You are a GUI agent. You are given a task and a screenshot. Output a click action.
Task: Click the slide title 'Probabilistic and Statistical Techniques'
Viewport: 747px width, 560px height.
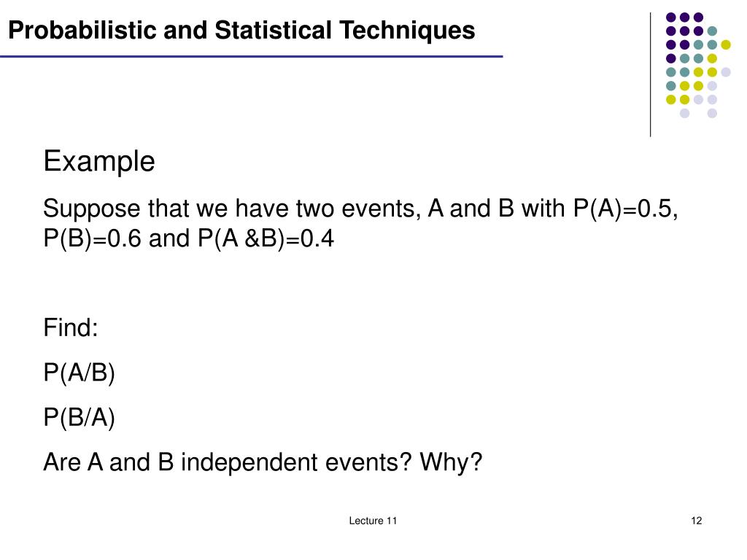241,31
